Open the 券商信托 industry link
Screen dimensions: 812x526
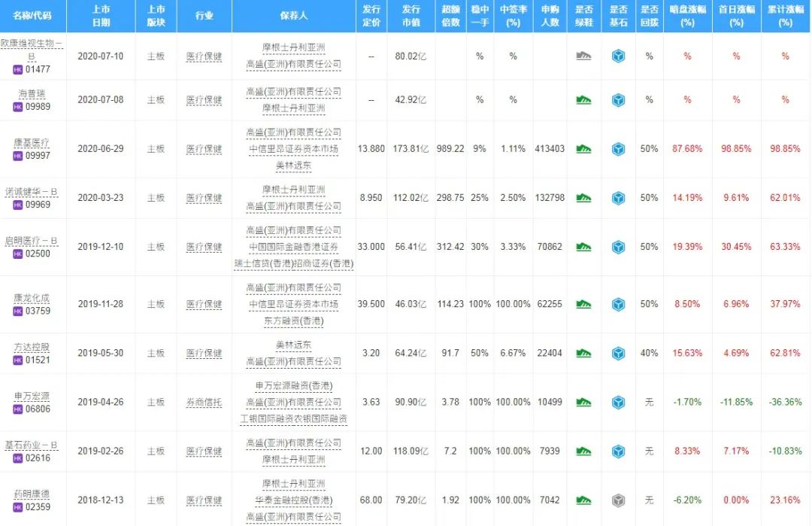tap(204, 402)
